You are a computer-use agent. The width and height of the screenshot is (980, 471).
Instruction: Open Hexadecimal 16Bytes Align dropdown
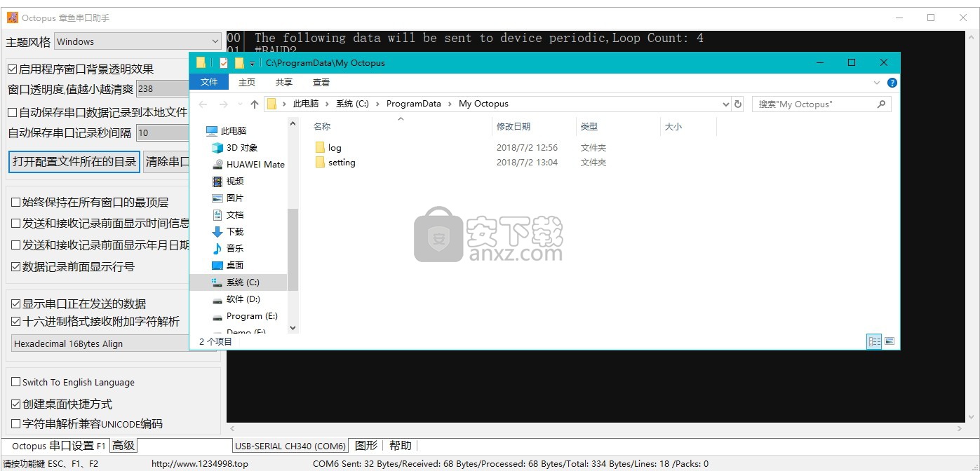[x=101, y=344]
